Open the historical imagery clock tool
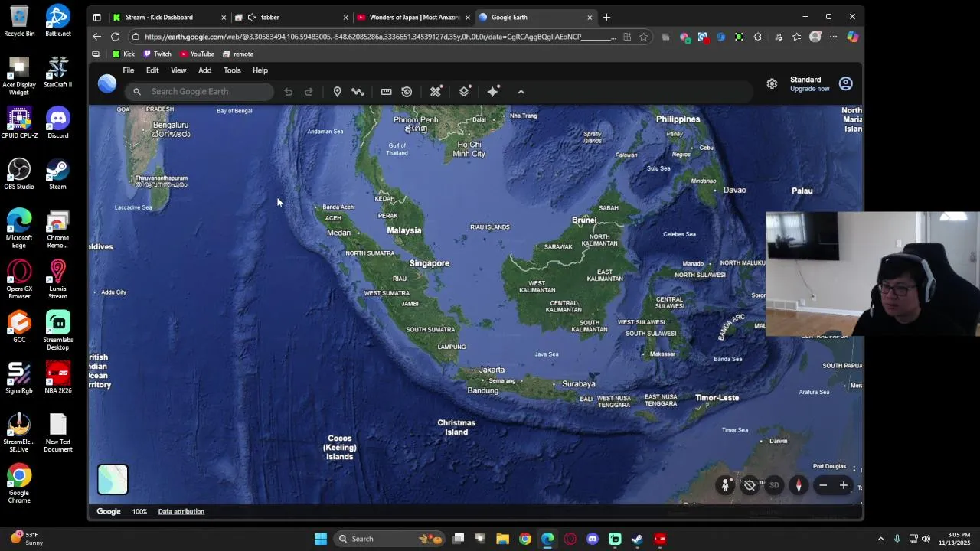Screen dimensions: 980x551 407,92
